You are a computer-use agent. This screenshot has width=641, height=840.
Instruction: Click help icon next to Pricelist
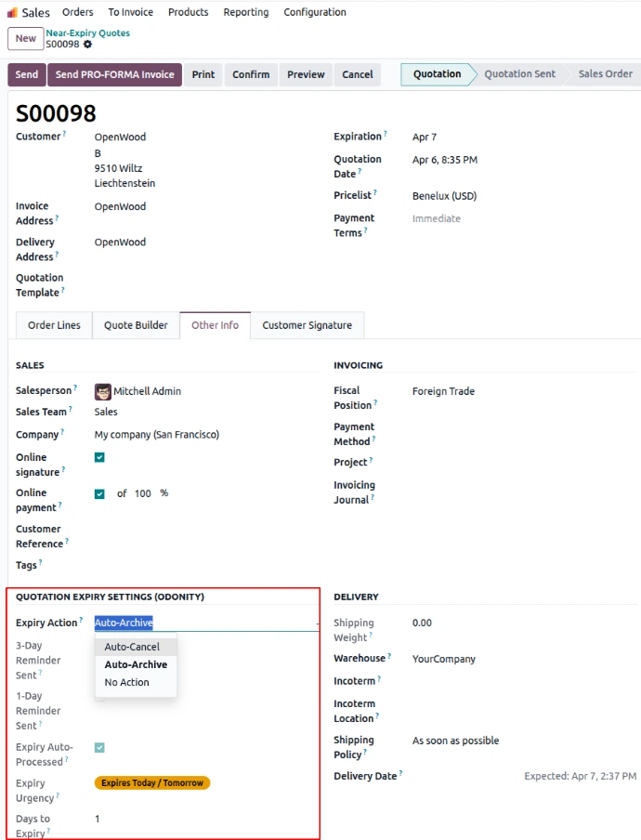click(376, 193)
